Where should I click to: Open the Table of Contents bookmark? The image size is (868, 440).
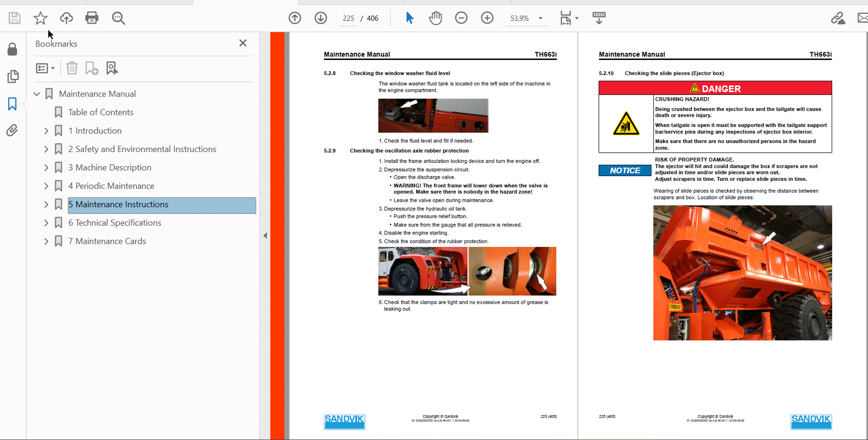tap(100, 112)
